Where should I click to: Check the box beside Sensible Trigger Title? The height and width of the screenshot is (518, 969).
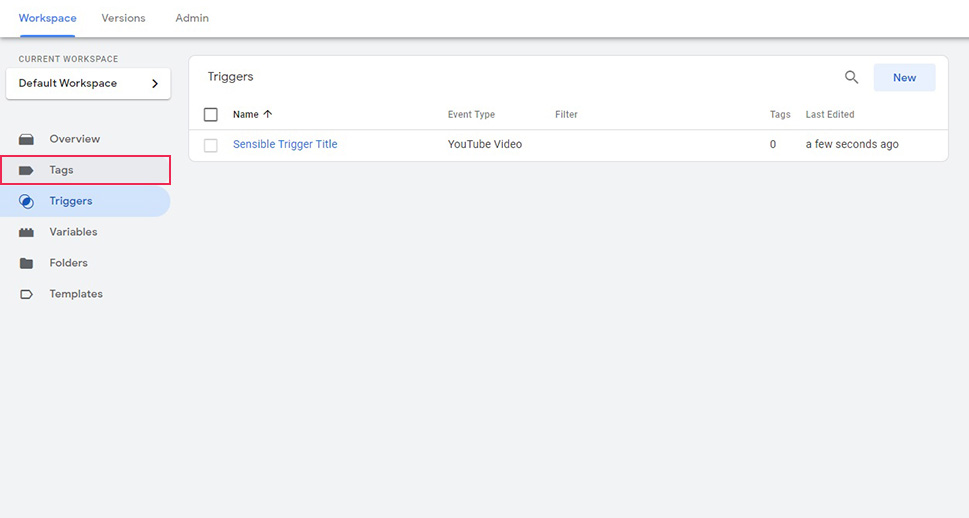pyautogui.click(x=211, y=145)
